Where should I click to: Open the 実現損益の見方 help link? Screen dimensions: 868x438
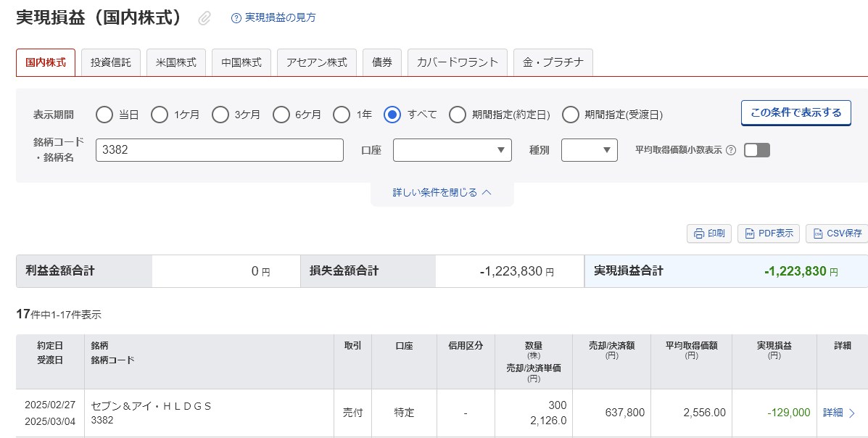click(280, 17)
